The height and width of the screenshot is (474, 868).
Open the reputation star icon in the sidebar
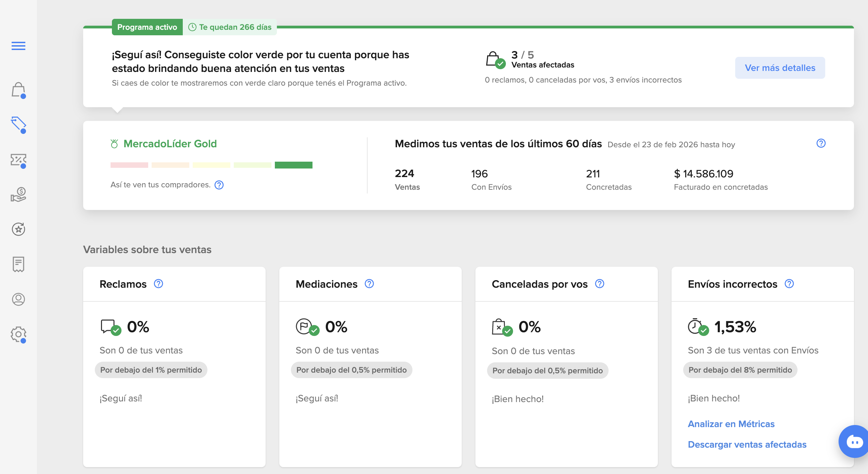point(18,229)
